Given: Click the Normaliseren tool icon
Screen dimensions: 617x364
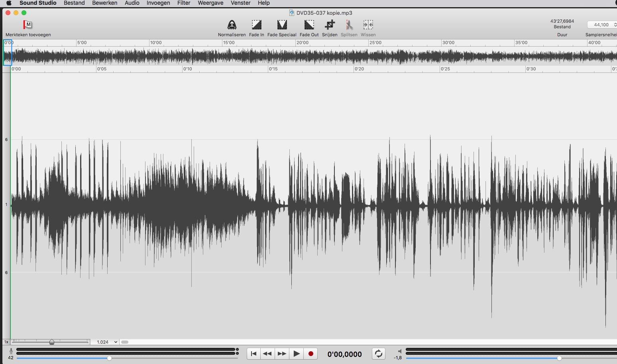Looking at the screenshot, I should 232,25.
